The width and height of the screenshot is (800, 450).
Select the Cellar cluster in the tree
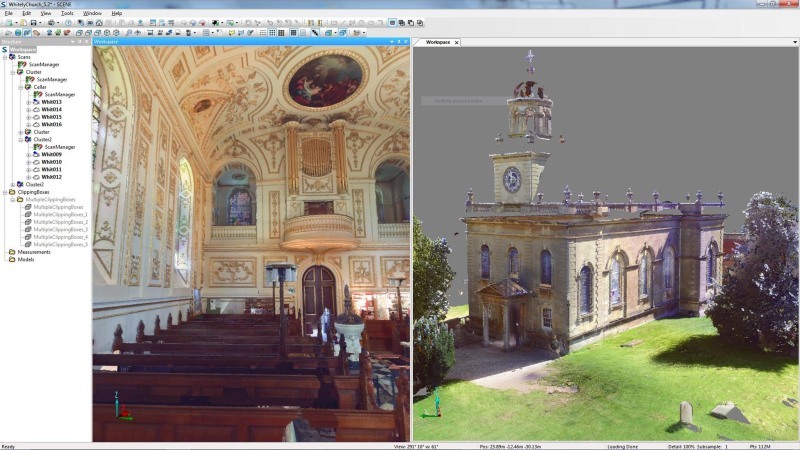coord(40,87)
